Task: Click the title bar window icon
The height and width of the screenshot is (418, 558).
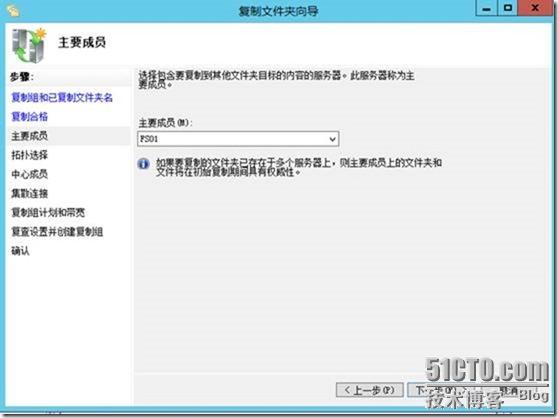Action: tap(12, 11)
